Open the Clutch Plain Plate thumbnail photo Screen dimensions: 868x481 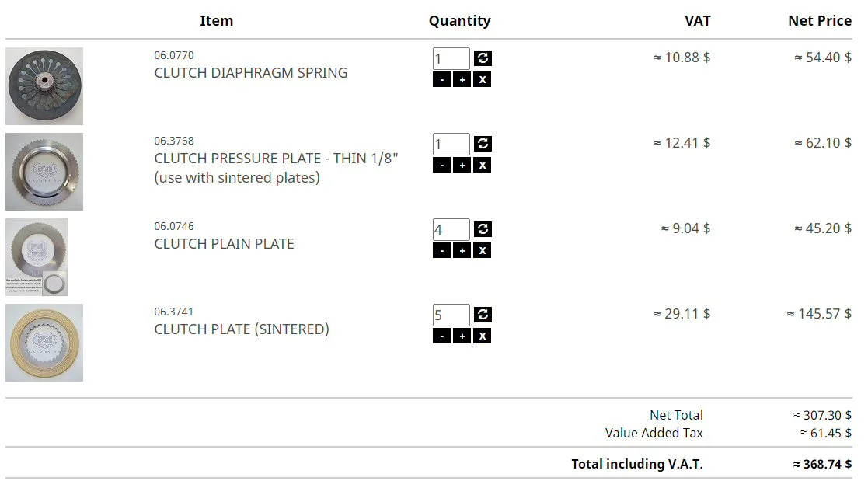37,257
